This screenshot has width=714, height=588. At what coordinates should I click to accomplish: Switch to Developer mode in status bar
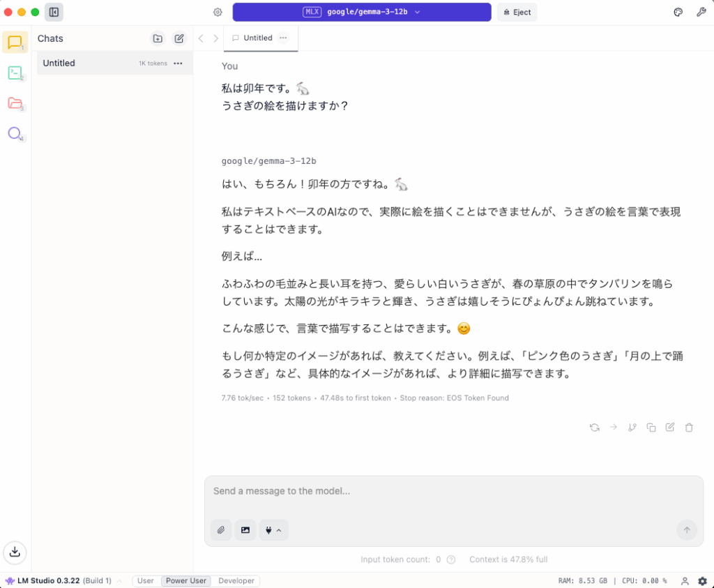click(x=237, y=580)
